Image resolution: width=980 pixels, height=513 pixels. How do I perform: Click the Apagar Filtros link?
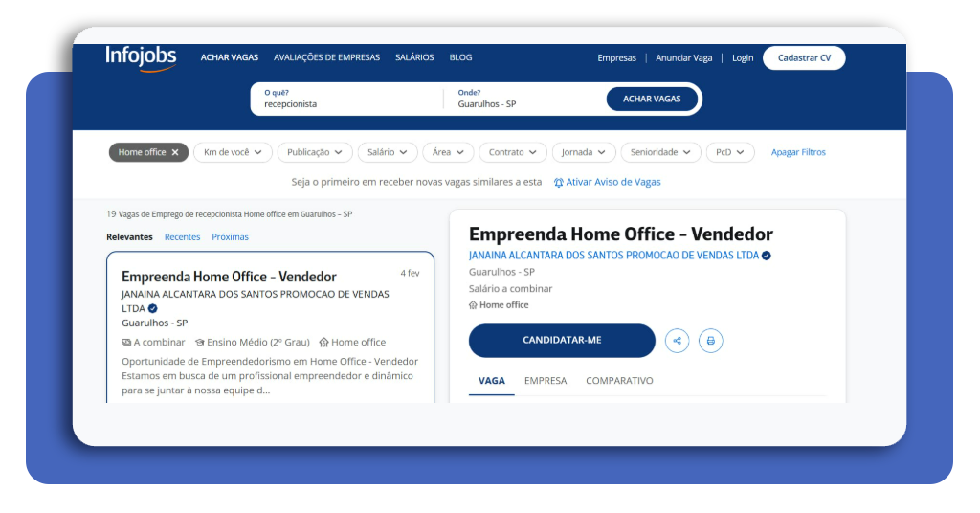(x=798, y=152)
